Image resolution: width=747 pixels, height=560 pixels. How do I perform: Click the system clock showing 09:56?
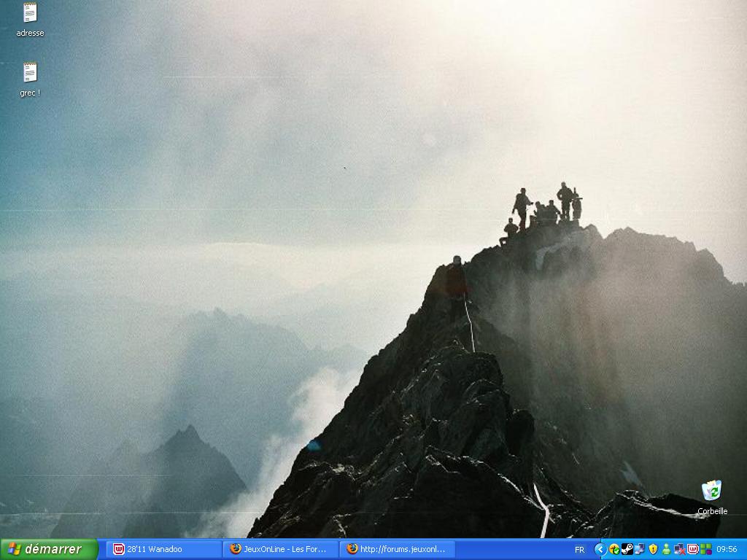pyautogui.click(x=727, y=550)
